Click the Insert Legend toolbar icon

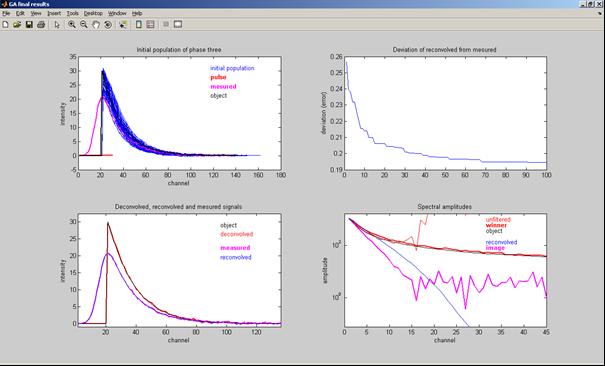(x=150, y=25)
